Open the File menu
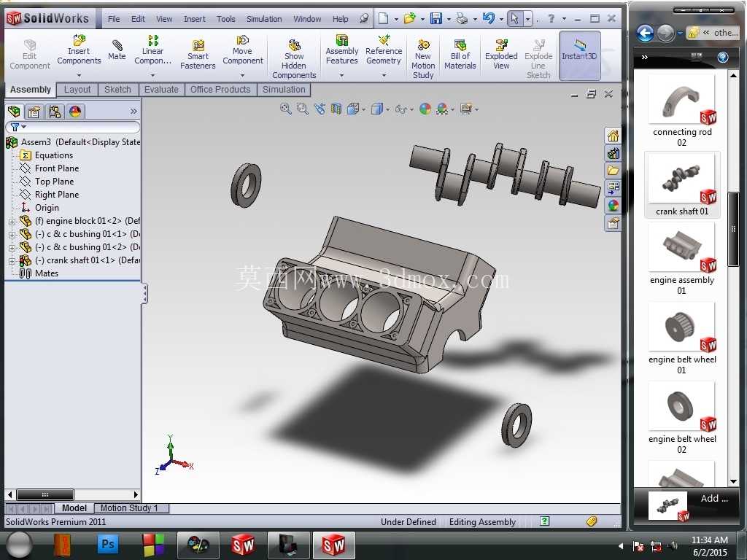Screen dimensions: 747x560 114,19
